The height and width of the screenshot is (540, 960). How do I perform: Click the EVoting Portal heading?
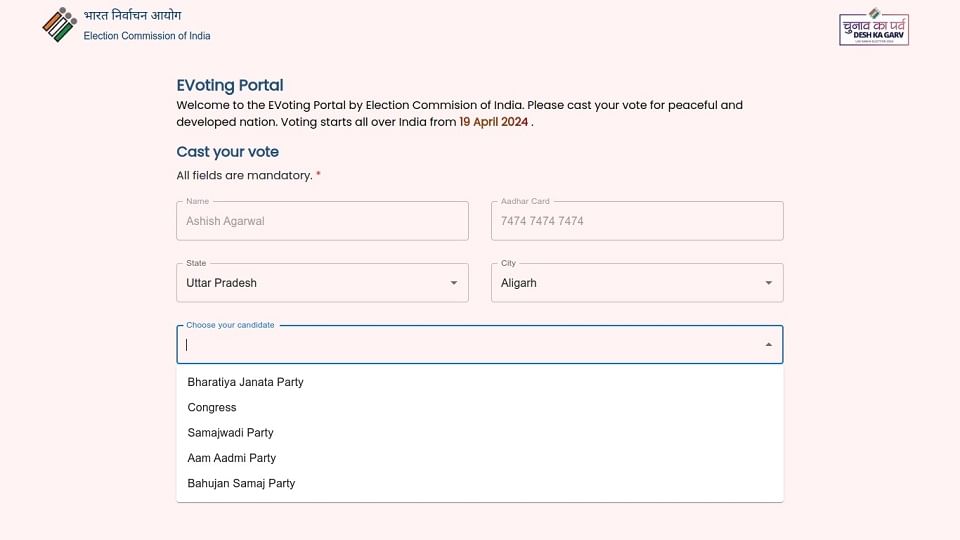pos(230,86)
